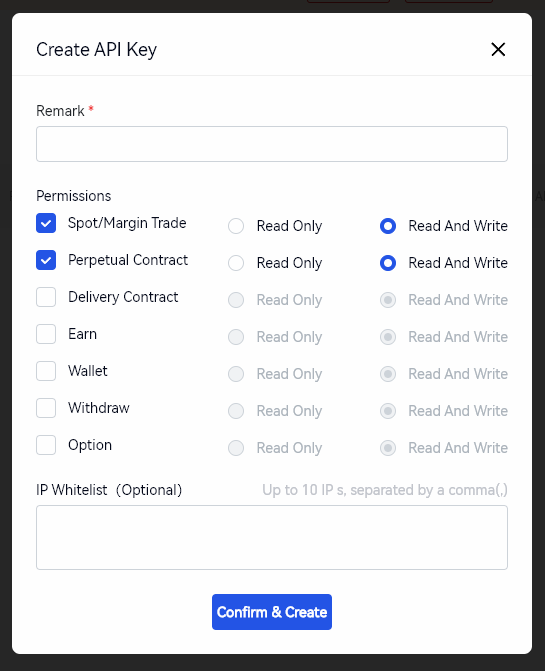Select Read Only for Spot/Margin Trade

tap(236, 226)
